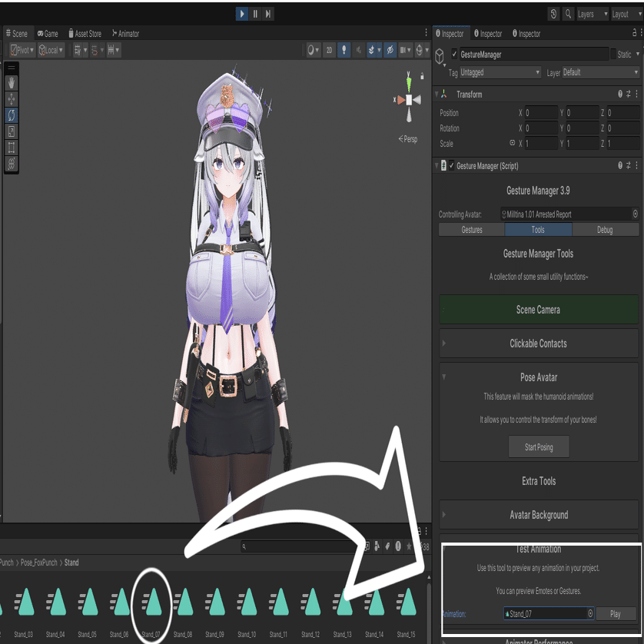Image resolution: width=644 pixels, height=644 pixels.
Task: Toggle grid snapping icon
Action: coord(95,50)
